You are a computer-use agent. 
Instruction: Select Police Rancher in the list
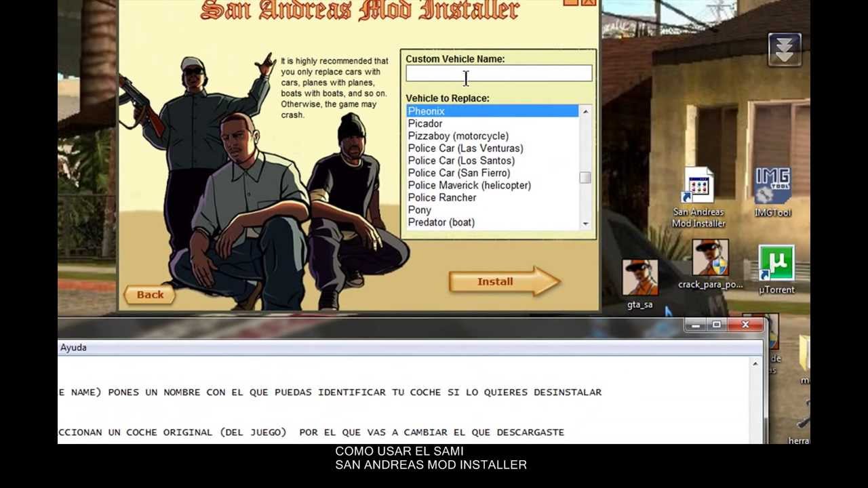(x=492, y=197)
